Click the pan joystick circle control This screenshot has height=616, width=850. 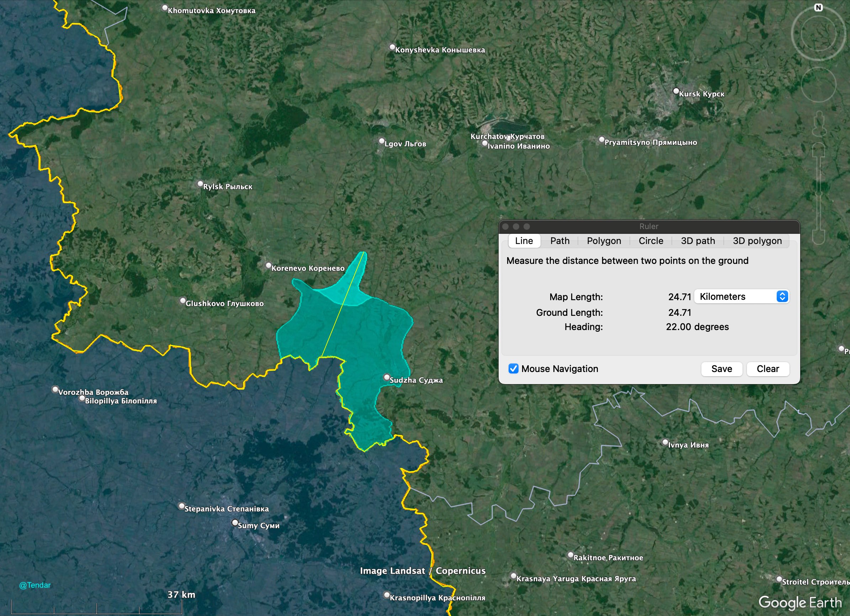click(818, 85)
